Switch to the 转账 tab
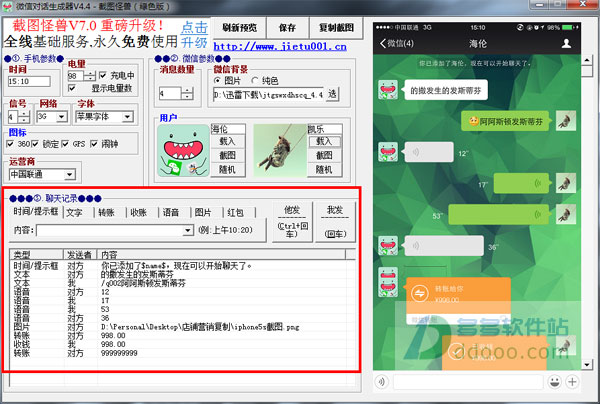 click(x=106, y=212)
